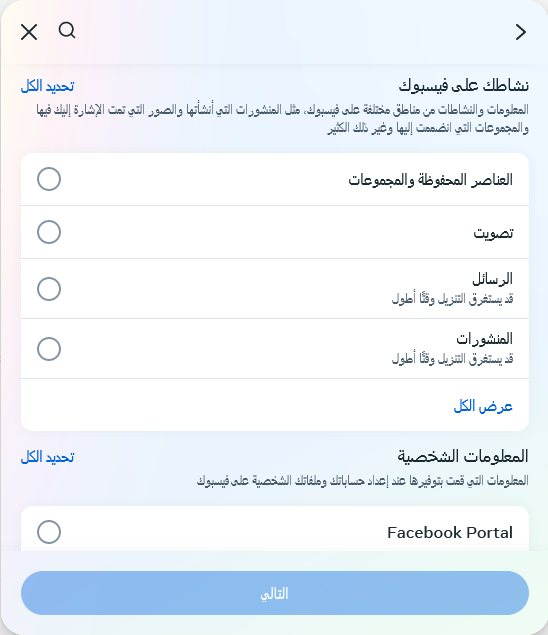Click the Facebook Portal row label

click(450, 533)
